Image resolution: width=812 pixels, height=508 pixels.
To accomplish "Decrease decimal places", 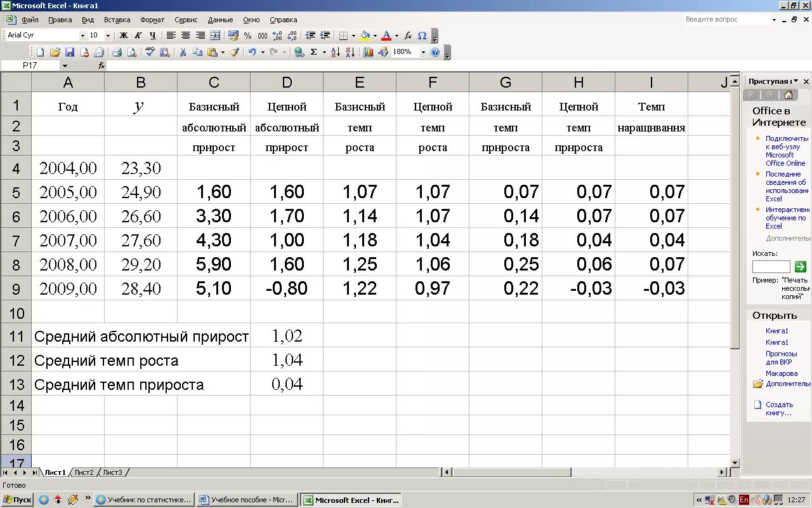I will pyautogui.click(x=291, y=36).
